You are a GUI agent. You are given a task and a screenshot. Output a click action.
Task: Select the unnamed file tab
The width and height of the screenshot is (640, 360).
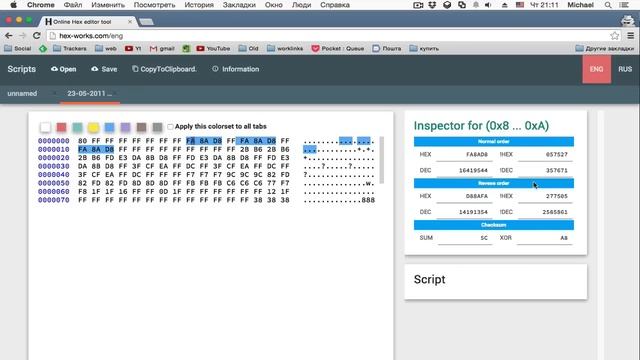click(x=22, y=93)
